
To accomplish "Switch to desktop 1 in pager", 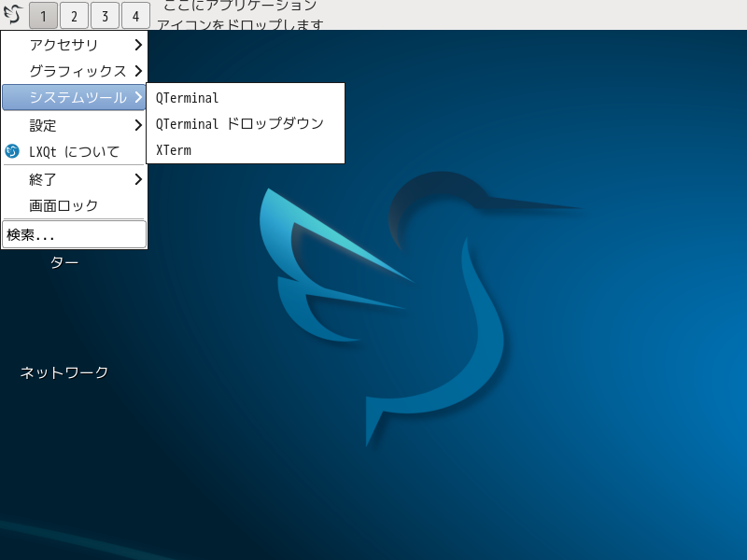I will pyautogui.click(x=43, y=15).
